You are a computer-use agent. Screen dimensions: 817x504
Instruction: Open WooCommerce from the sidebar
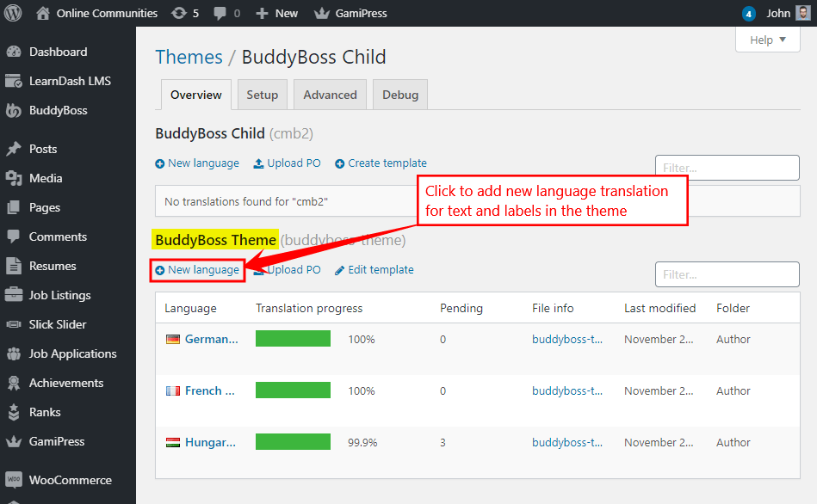[x=70, y=480]
